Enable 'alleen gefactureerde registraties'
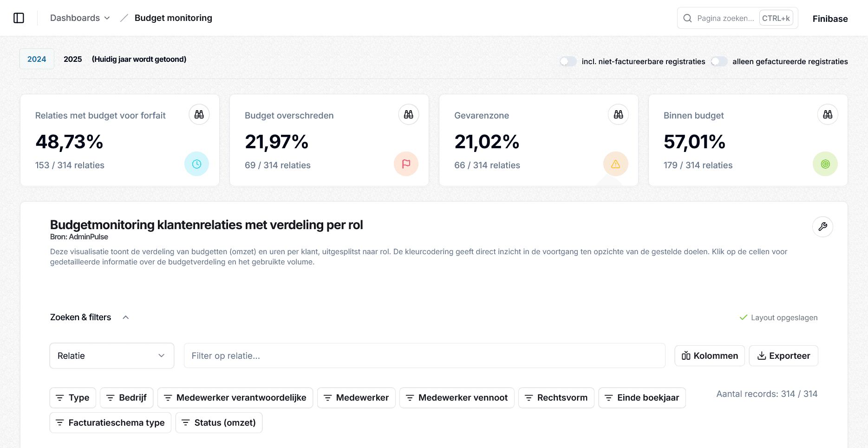Screen dimensions: 868x448 pos(719,61)
